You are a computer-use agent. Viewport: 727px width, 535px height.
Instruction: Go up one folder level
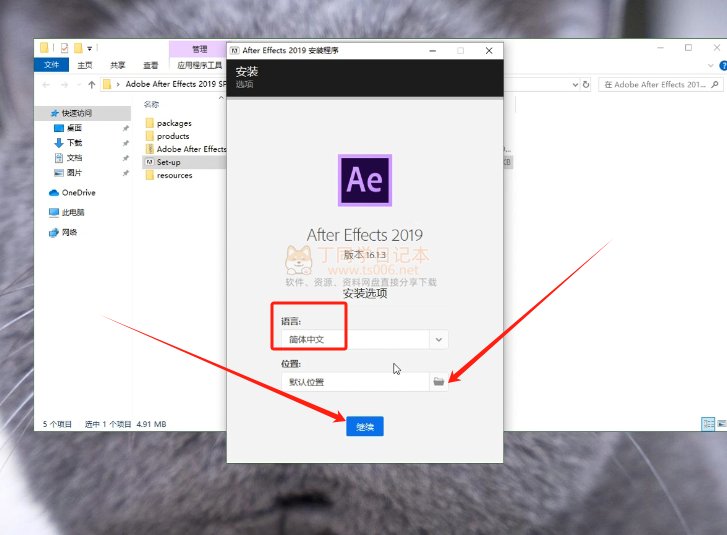point(92,84)
